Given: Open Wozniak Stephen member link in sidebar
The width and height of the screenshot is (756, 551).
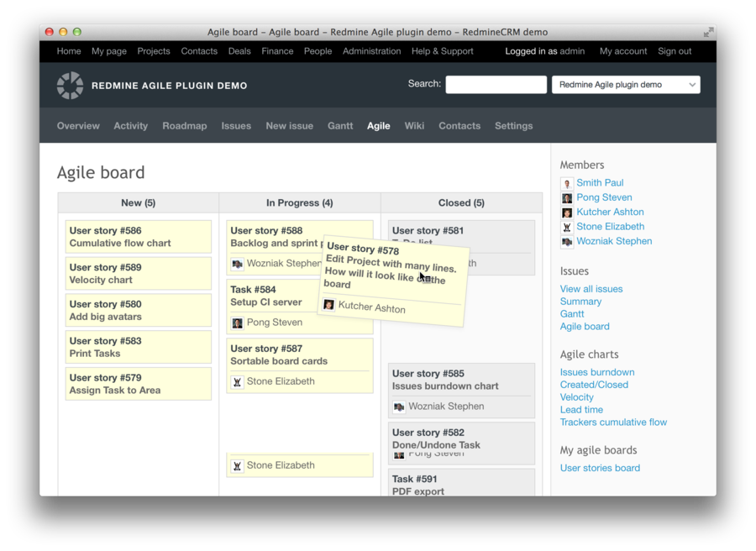Looking at the screenshot, I should click(x=614, y=241).
